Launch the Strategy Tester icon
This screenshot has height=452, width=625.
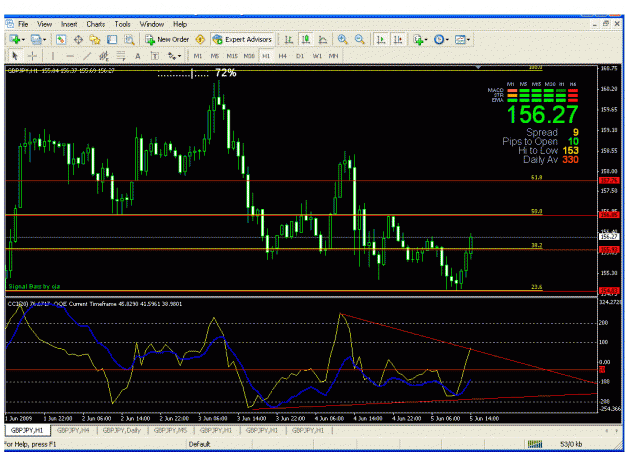tap(129, 39)
